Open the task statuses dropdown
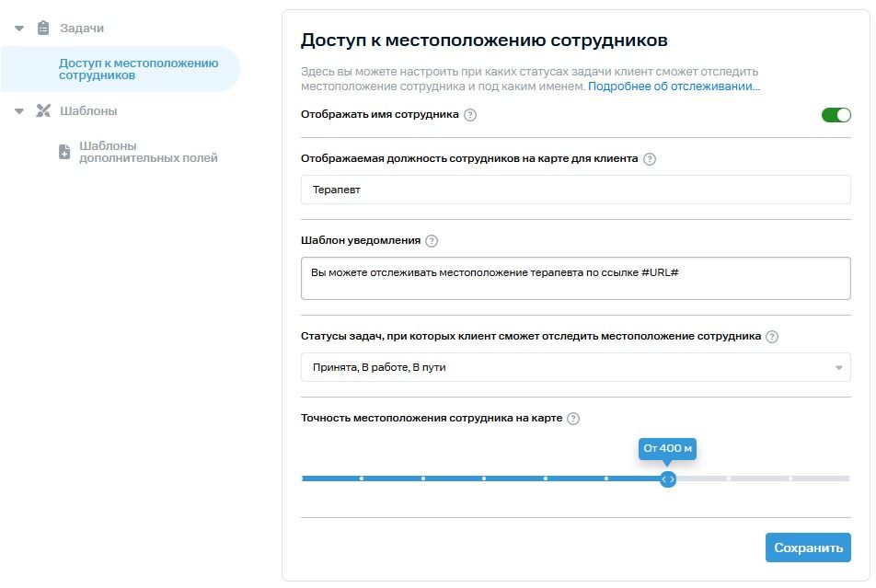Viewport: 876px width, 588px height. point(575,368)
